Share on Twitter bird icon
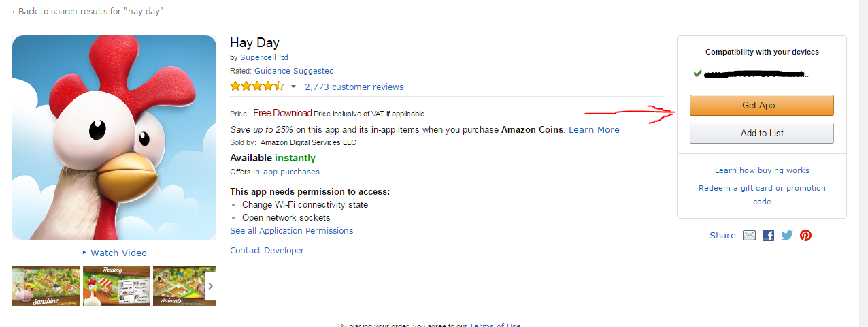This screenshot has width=868, height=327. click(787, 236)
